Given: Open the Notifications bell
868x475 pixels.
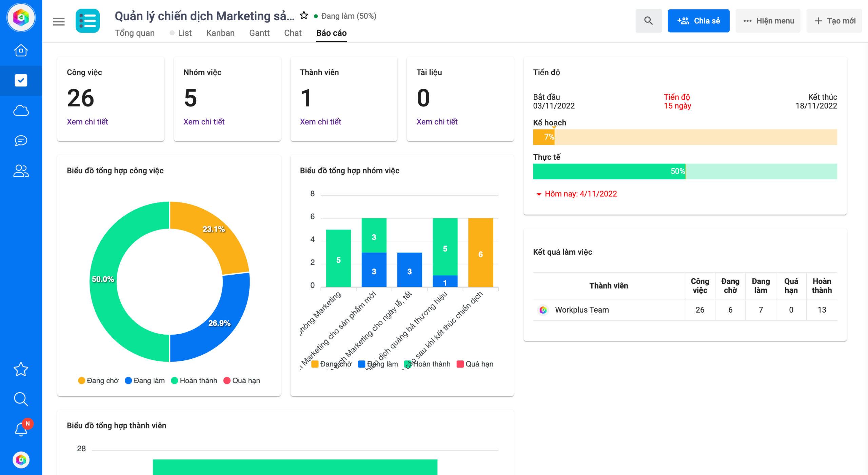Looking at the screenshot, I should (21, 429).
